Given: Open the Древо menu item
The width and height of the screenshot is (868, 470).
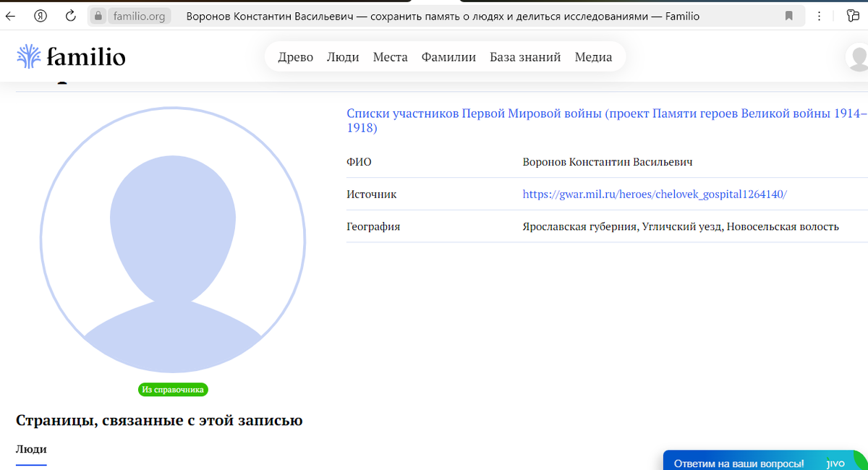Looking at the screenshot, I should coord(295,57).
